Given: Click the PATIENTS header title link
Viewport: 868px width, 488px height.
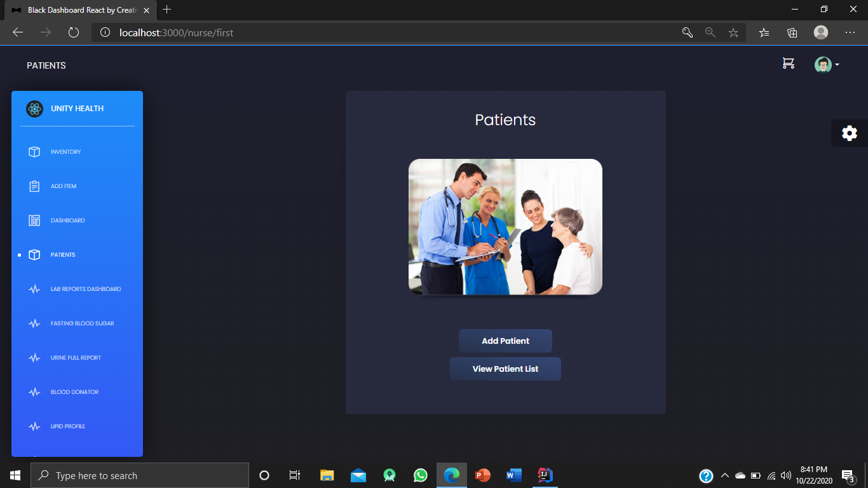Looking at the screenshot, I should (x=46, y=65).
